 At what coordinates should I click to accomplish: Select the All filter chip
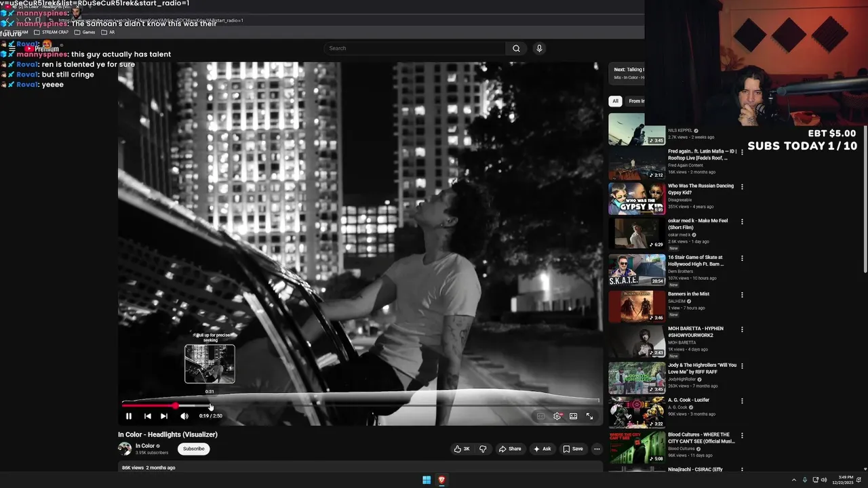tap(615, 101)
